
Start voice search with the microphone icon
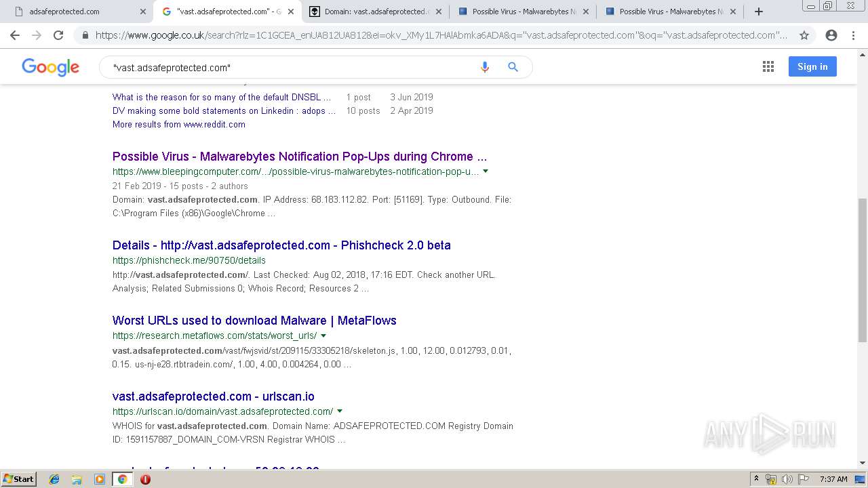coord(484,67)
